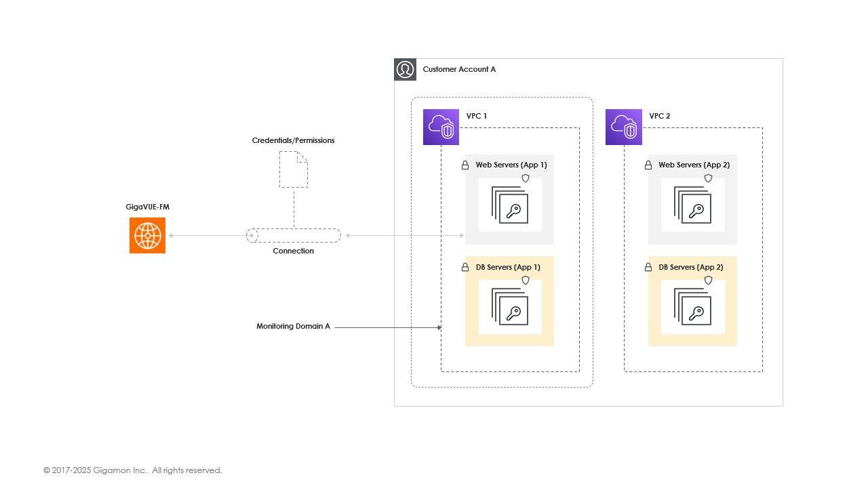868x488 pixels.
Task: Click the shield icon in Web Servers (App 2)
Action: (x=708, y=178)
